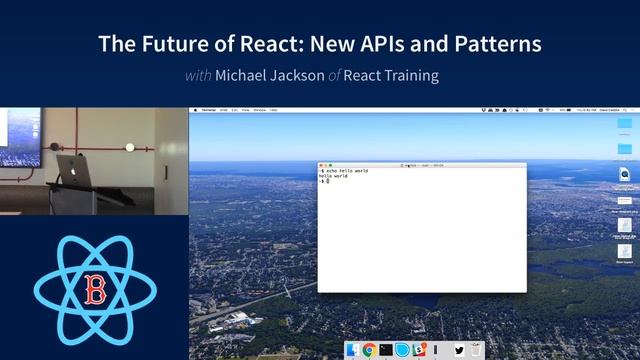Close the Terminal window with red button
Viewport: 640px width, 360px height.
coord(321,165)
